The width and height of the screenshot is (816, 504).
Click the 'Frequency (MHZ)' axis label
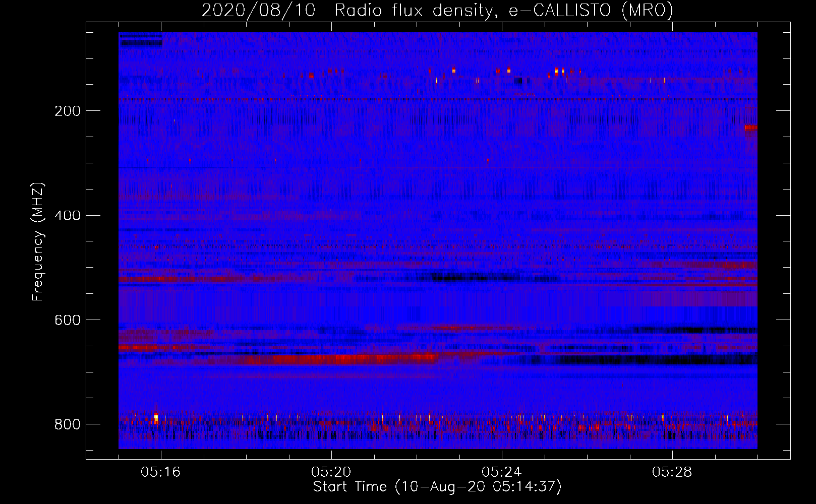(x=38, y=242)
